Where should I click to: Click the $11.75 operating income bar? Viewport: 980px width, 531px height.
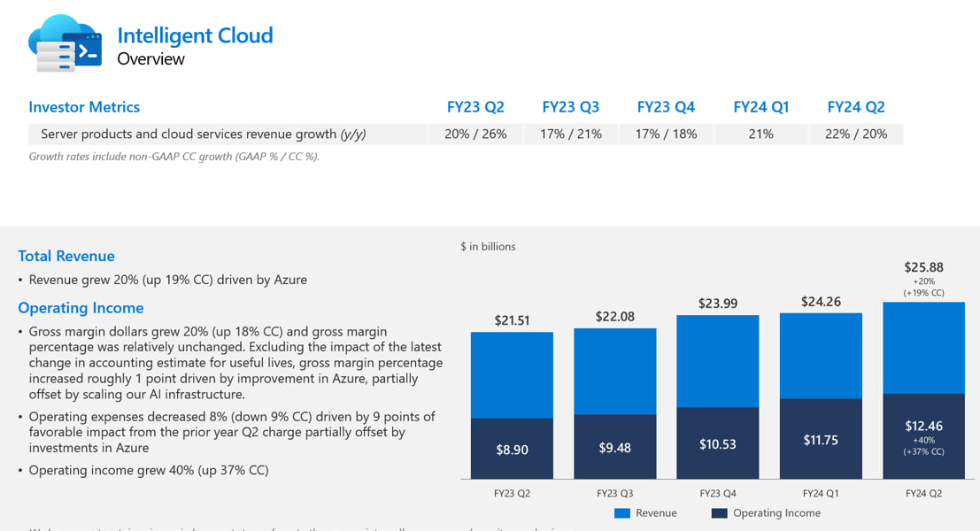(821, 439)
